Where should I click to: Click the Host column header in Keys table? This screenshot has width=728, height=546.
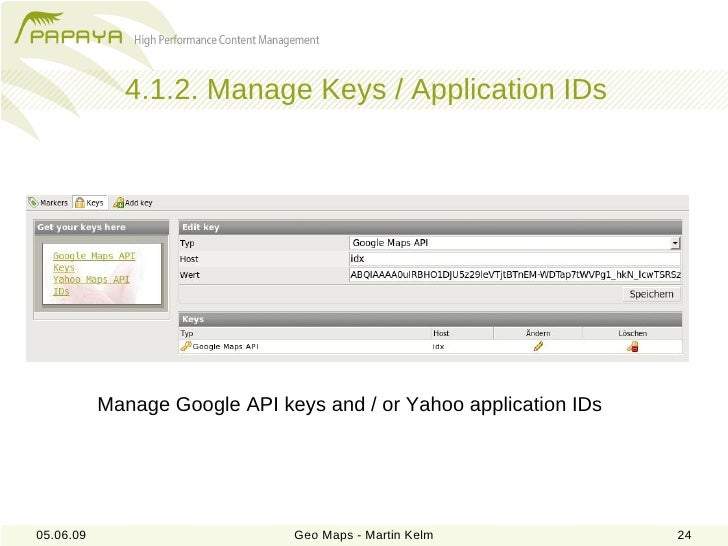point(441,333)
